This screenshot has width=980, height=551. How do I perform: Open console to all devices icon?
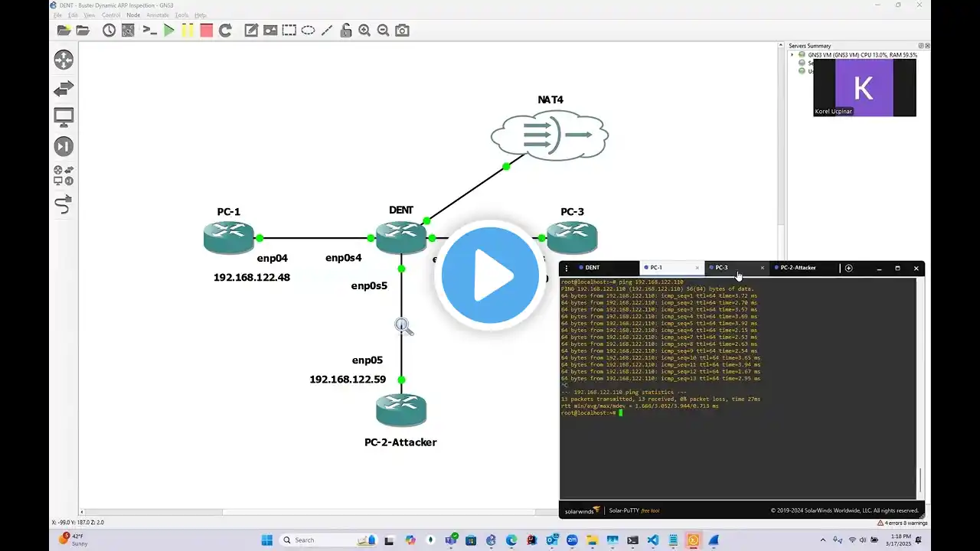(x=150, y=31)
